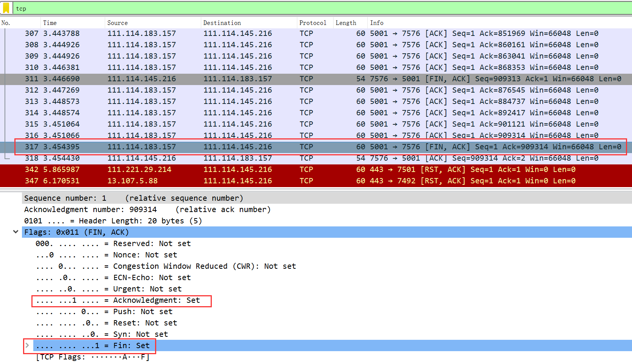632x364 pixels.
Task: Select packet 318 in the packet list
Action: (303, 158)
